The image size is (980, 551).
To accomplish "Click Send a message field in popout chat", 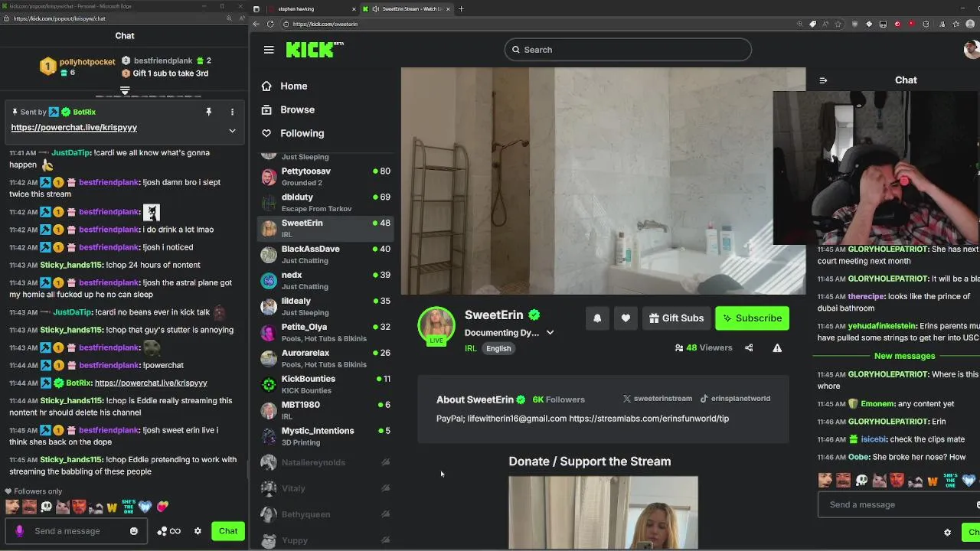I will [x=75, y=531].
